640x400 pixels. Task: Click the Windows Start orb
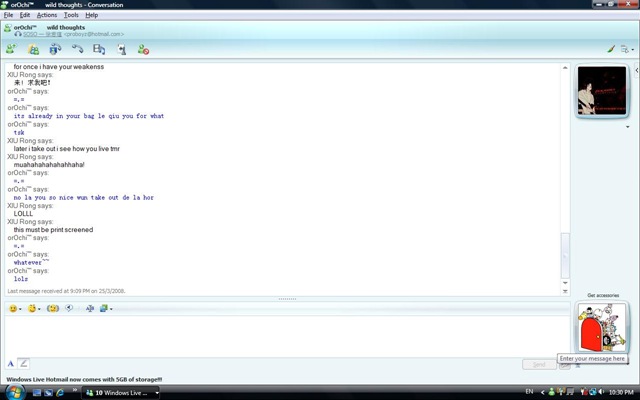coord(14,392)
